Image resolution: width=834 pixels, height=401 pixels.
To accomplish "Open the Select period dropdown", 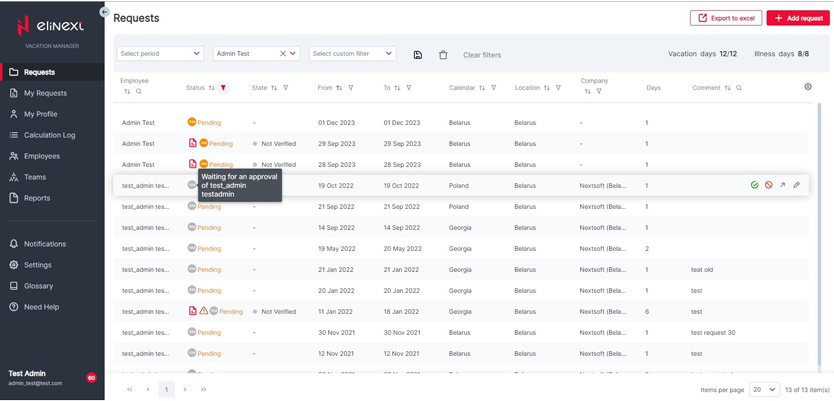I will [x=160, y=54].
